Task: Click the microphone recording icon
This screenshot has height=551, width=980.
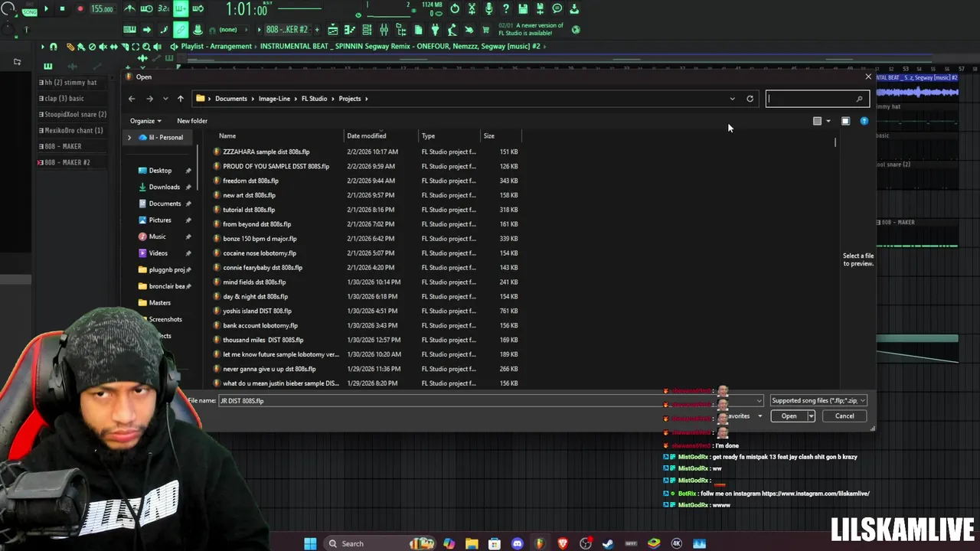Action: coord(488,8)
